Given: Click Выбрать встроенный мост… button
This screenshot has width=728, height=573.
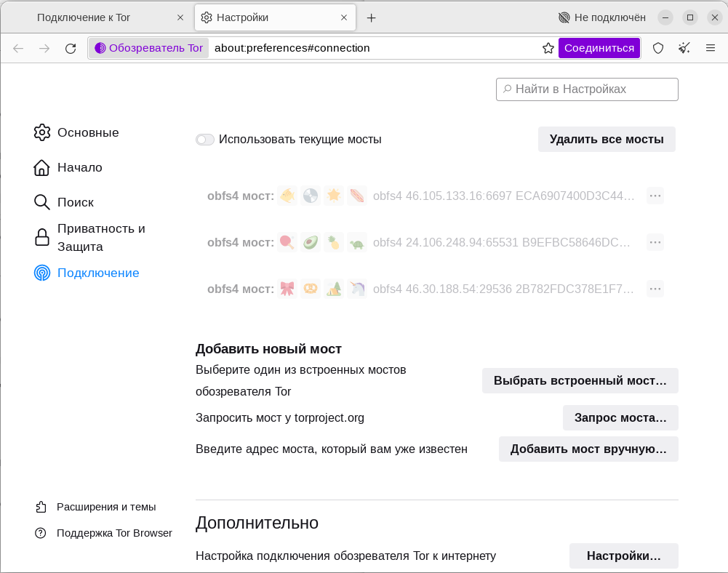Looking at the screenshot, I should 580,381.
